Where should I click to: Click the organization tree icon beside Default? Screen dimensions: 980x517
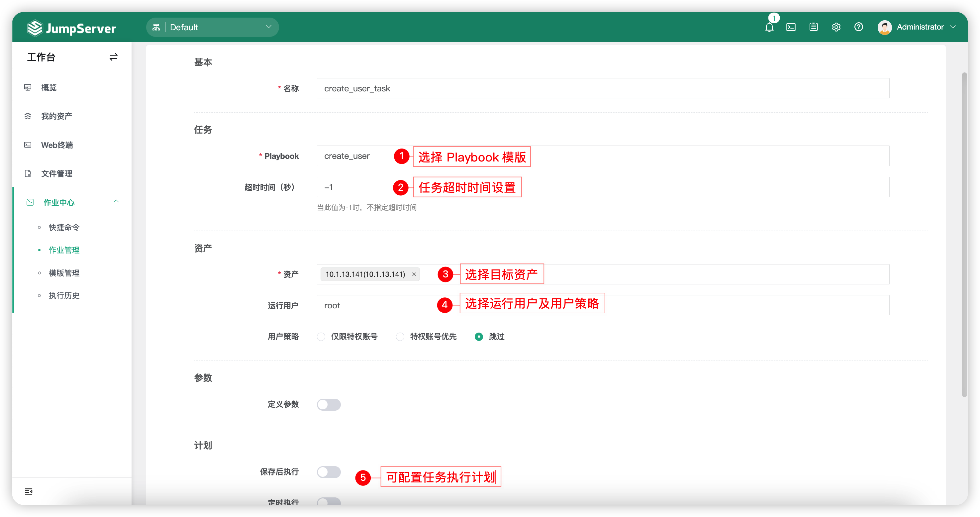click(x=156, y=27)
